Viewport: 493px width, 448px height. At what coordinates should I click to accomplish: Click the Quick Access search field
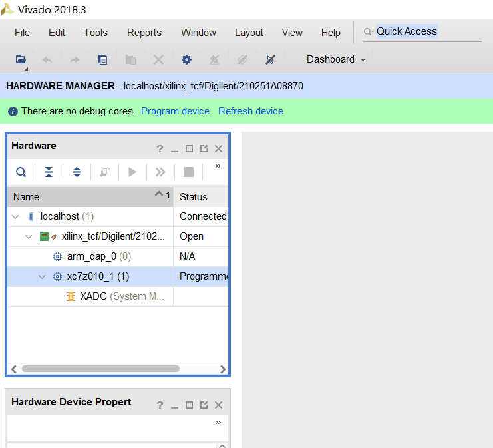coord(422,32)
